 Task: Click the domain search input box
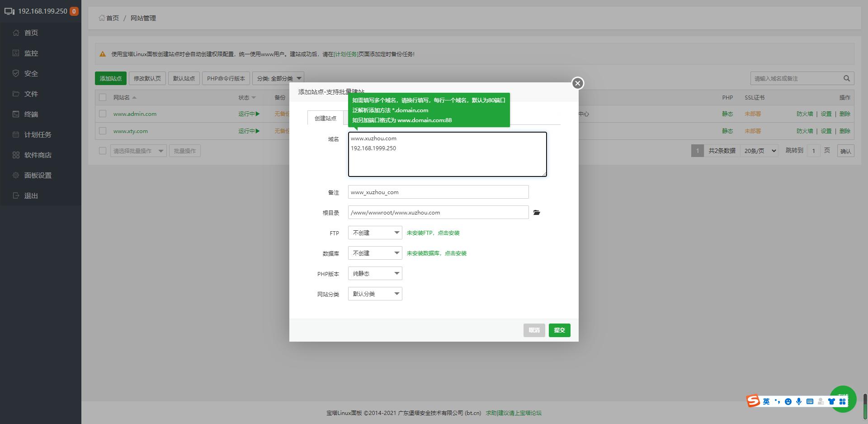coord(796,78)
